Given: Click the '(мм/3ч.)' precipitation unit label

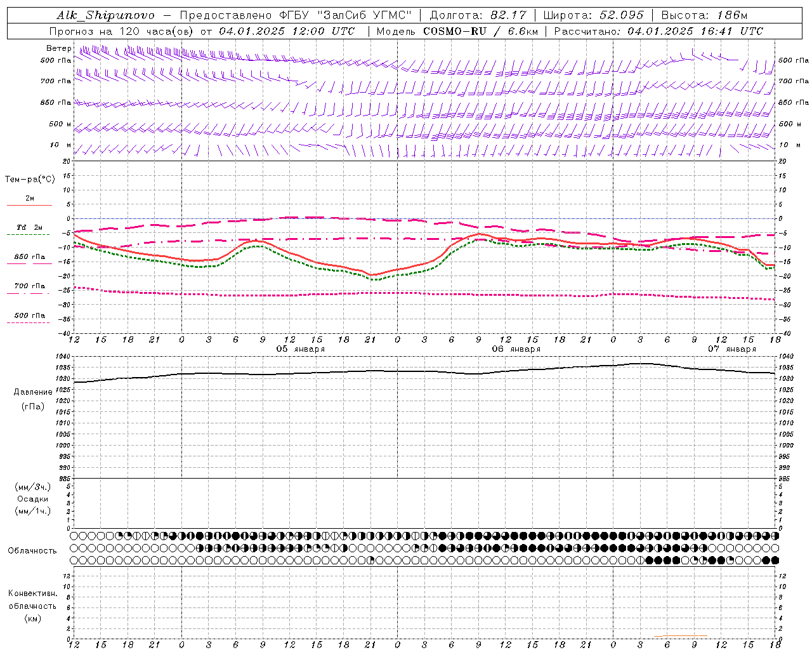Looking at the screenshot, I should pos(33,487).
